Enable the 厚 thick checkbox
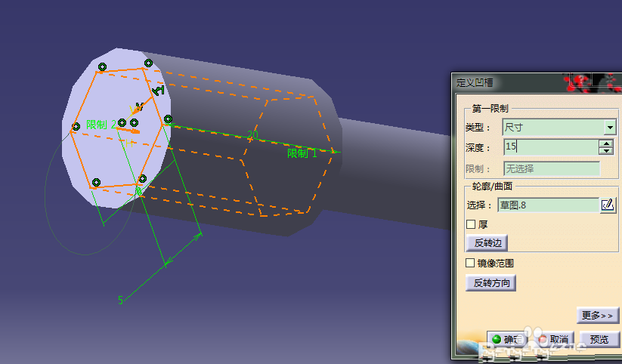Screen dimensions: 622x364 471,224
